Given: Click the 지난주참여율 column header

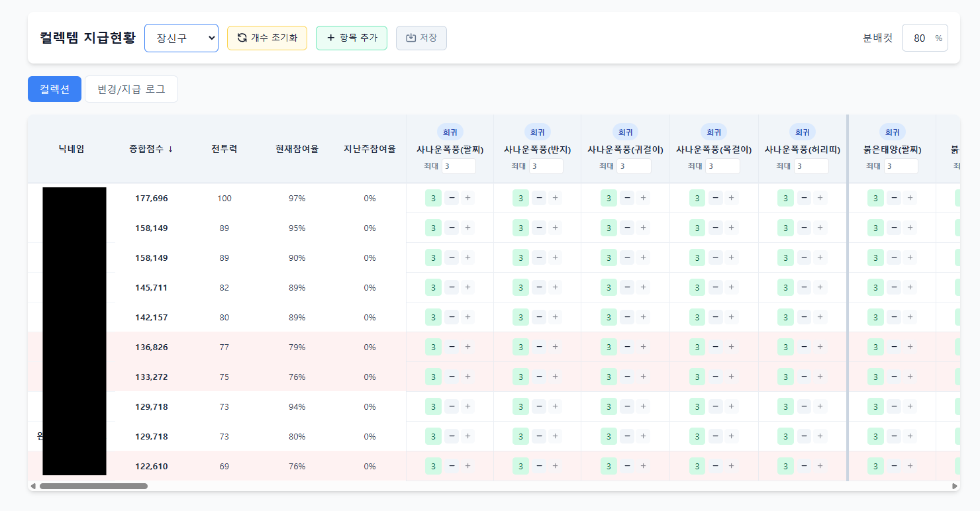Looking at the screenshot, I should (x=369, y=149).
